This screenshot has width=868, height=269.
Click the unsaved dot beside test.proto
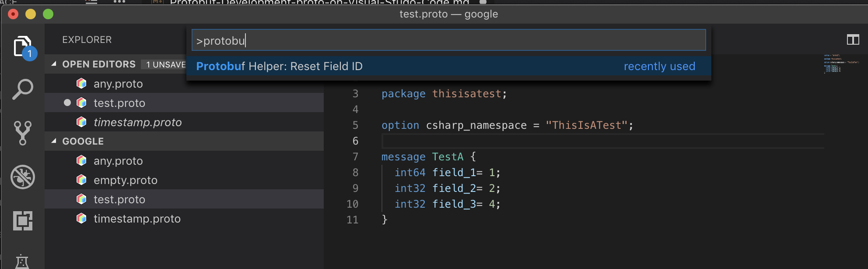pyautogui.click(x=67, y=103)
